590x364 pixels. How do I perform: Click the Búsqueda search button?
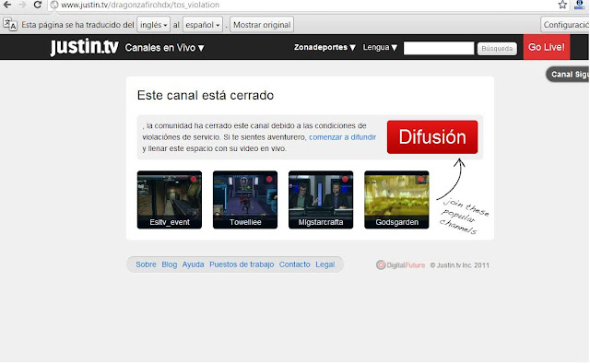(x=497, y=49)
